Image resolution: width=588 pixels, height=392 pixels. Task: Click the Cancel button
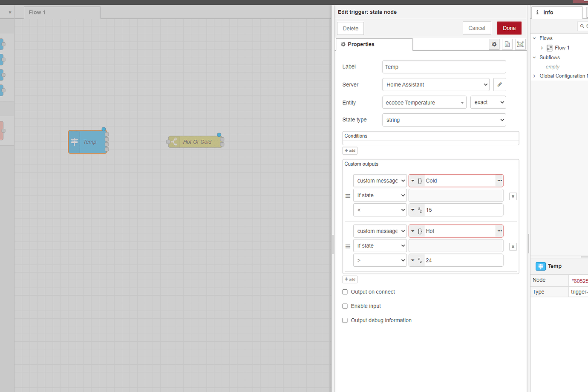pyautogui.click(x=477, y=28)
